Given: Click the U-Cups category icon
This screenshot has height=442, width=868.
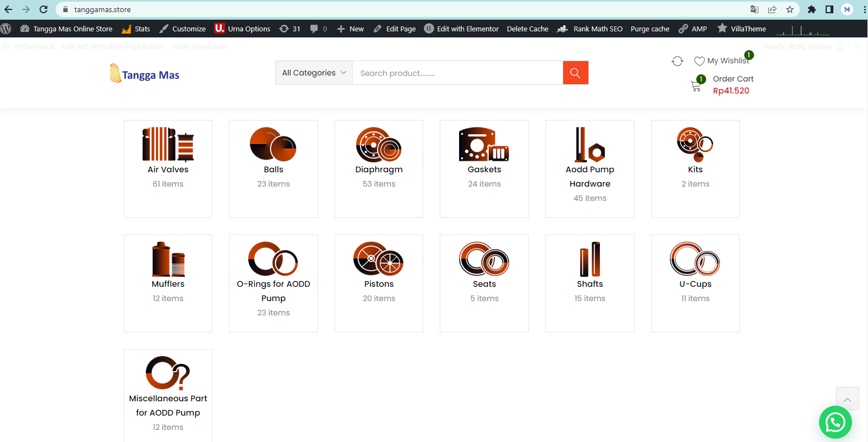Looking at the screenshot, I should click(x=695, y=259).
